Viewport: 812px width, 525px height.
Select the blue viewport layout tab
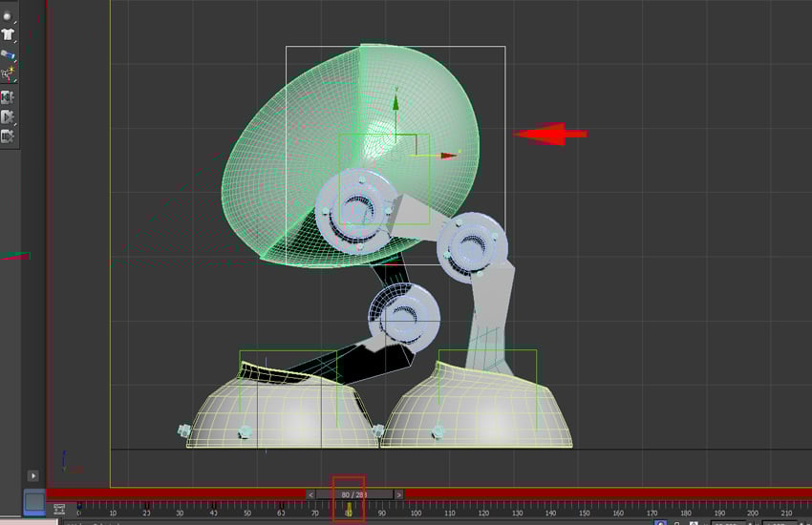pos(34,502)
